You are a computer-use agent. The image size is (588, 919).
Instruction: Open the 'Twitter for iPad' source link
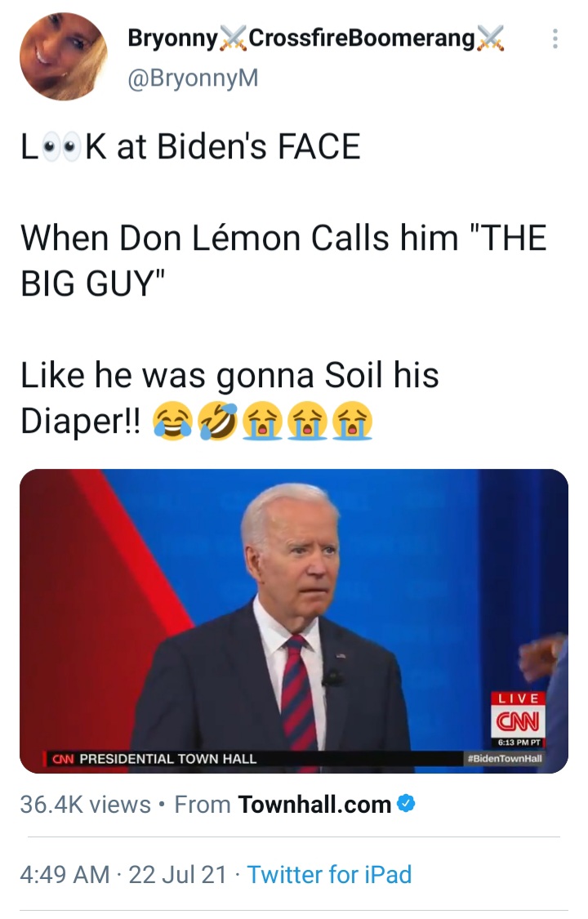pyautogui.click(x=329, y=874)
